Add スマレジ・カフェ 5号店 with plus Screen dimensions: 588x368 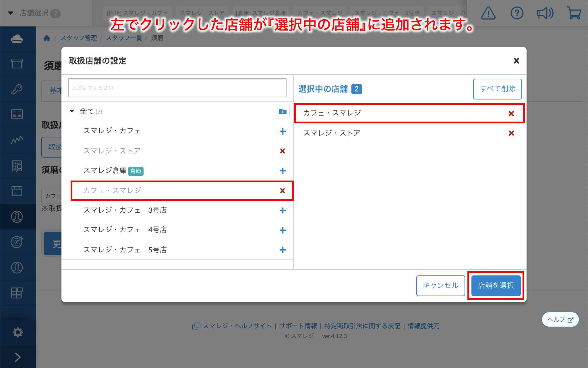[x=283, y=250]
